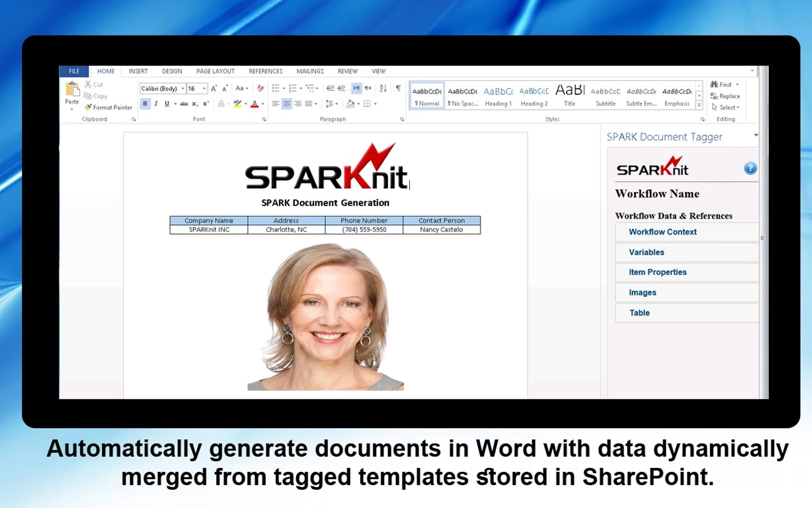Screen dimensions: 812x508
Task: Toggle superscript formatting
Action: (206, 104)
